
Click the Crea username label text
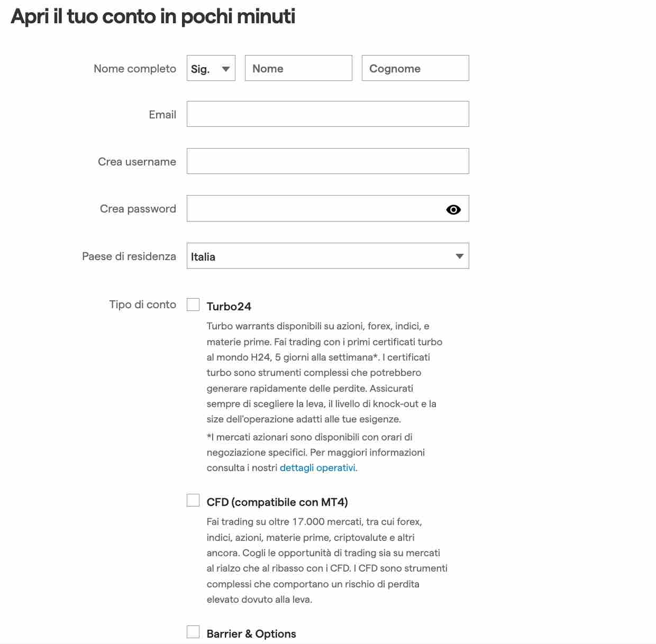(136, 162)
